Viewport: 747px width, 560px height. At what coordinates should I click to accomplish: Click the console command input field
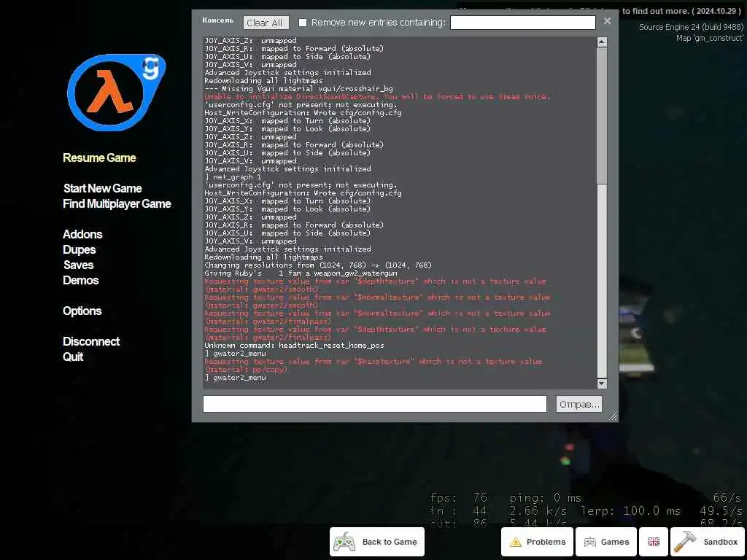pyautogui.click(x=374, y=404)
